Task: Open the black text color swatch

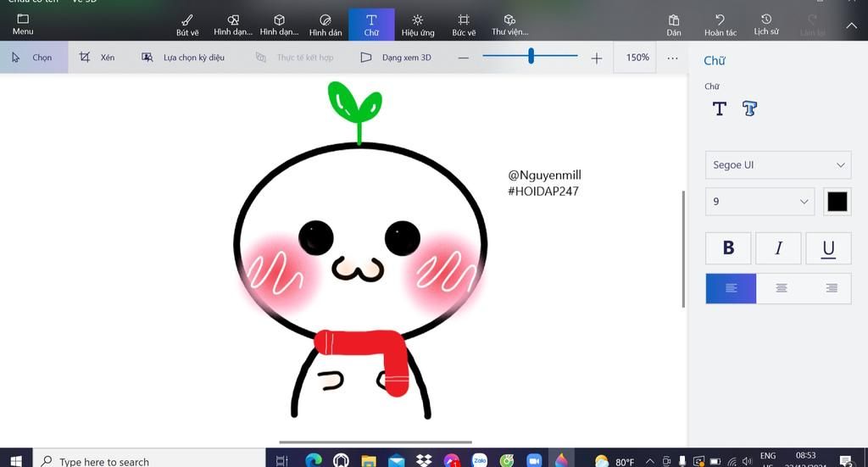Action: pos(837,202)
